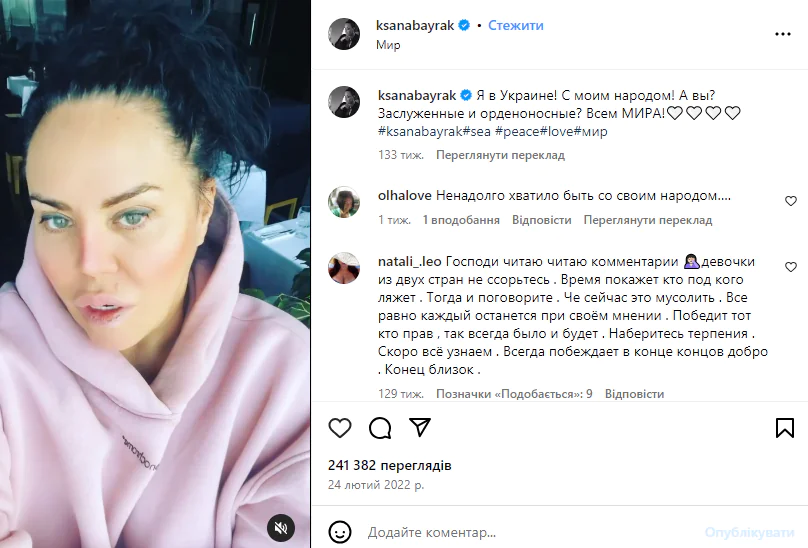Open ksanabayrak header profile avatar
This screenshot has height=548, width=808.
(x=344, y=34)
